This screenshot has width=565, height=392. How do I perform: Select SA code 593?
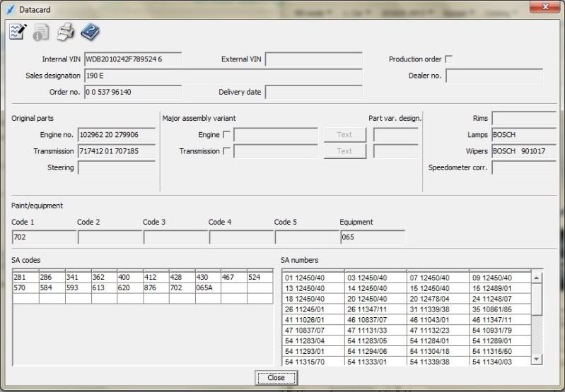click(78, 287)
